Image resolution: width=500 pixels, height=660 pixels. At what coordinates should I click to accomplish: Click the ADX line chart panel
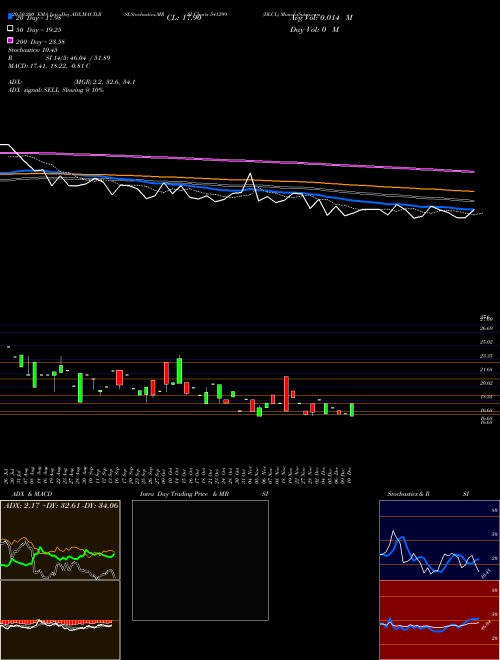[60, 540]
